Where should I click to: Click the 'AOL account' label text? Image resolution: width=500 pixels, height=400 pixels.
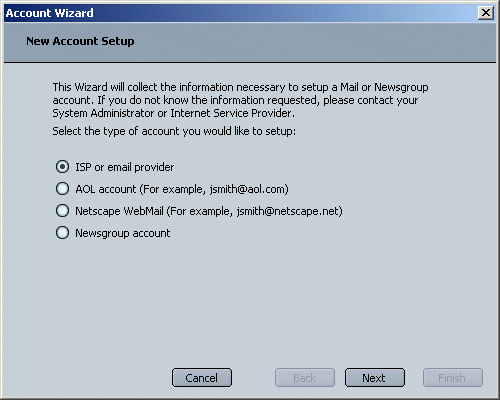click(106, 189)
